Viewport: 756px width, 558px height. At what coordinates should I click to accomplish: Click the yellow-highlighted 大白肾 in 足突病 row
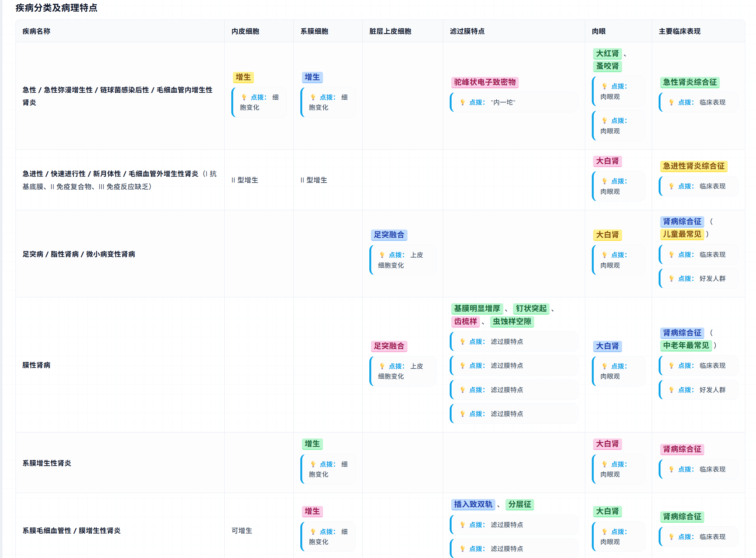click(607, 235)
